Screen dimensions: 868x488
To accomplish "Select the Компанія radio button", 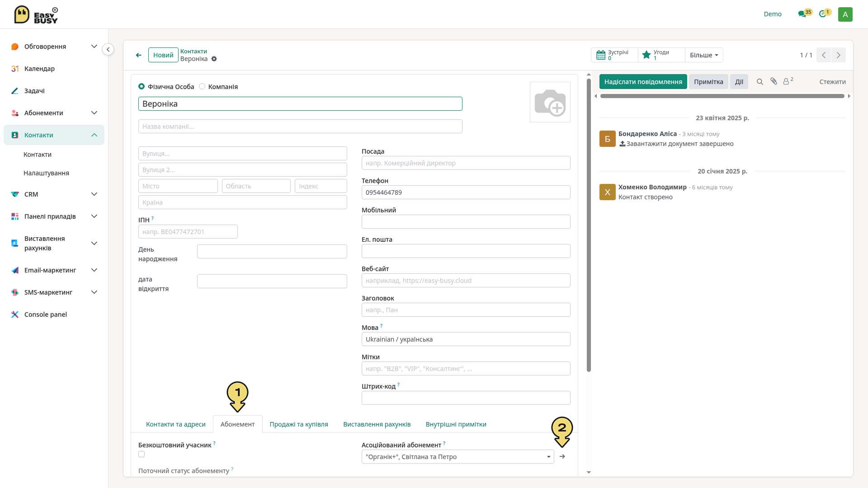I will point(202,86).
